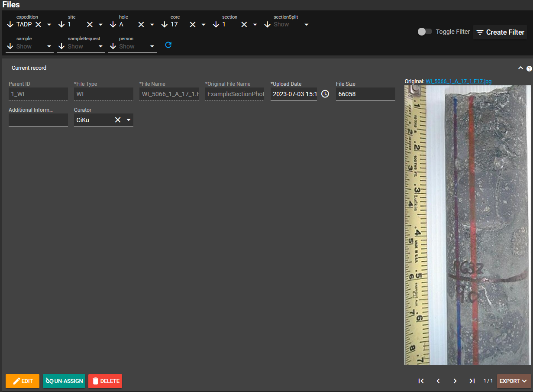
Task: Click the red Delete button
Action: click(105, 381)
